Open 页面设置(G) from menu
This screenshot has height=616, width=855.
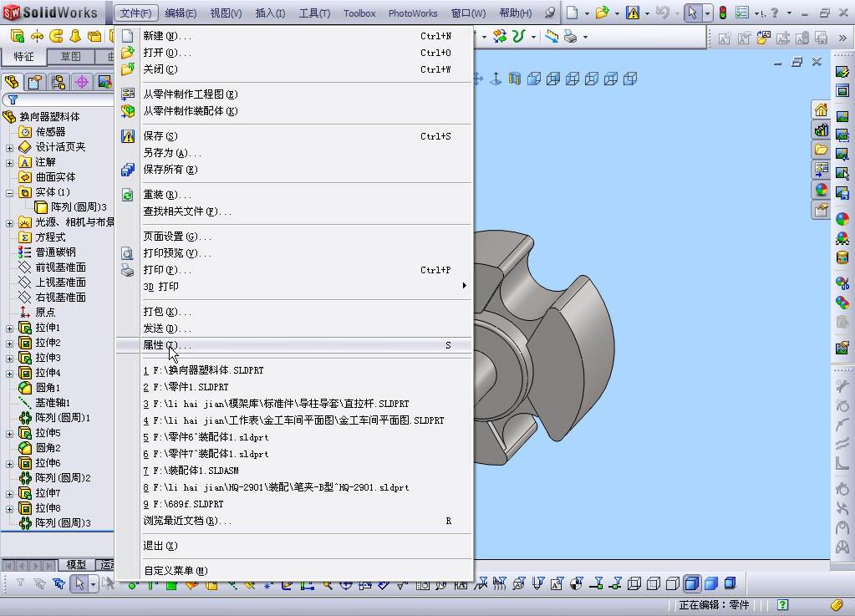(x=294, y=237)
